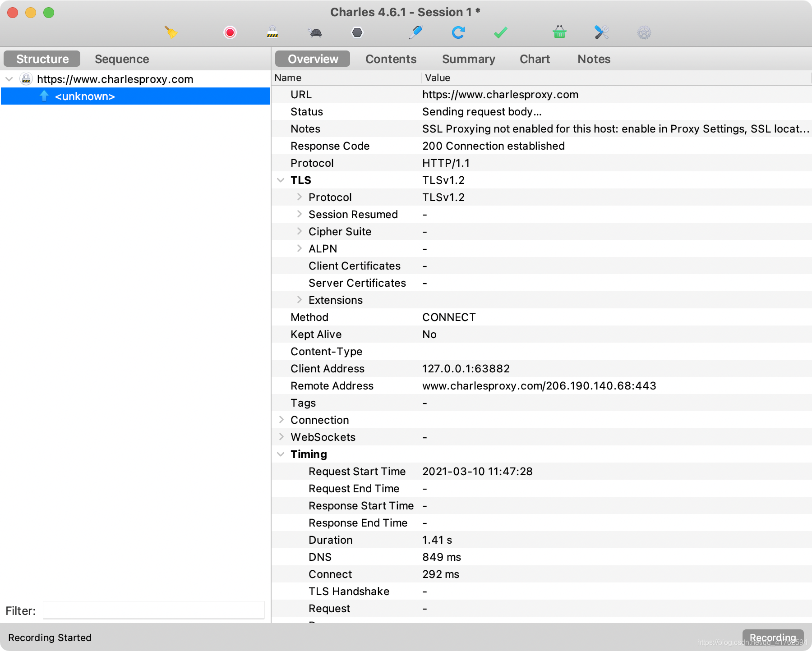Switch to Sequence view tab
The width and height of the screenshot is (812, 651).
point(122,59)
